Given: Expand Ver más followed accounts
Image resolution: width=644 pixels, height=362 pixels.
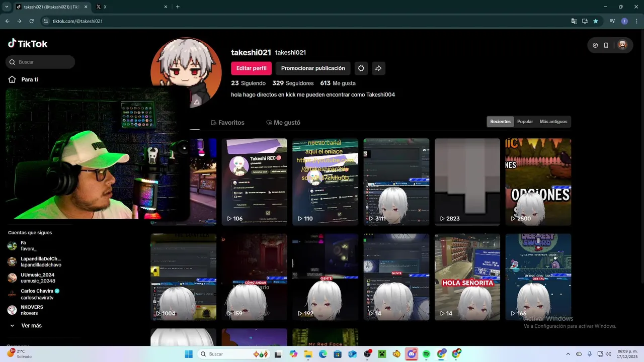Looking at the screenshot, I should click(25, 326).
